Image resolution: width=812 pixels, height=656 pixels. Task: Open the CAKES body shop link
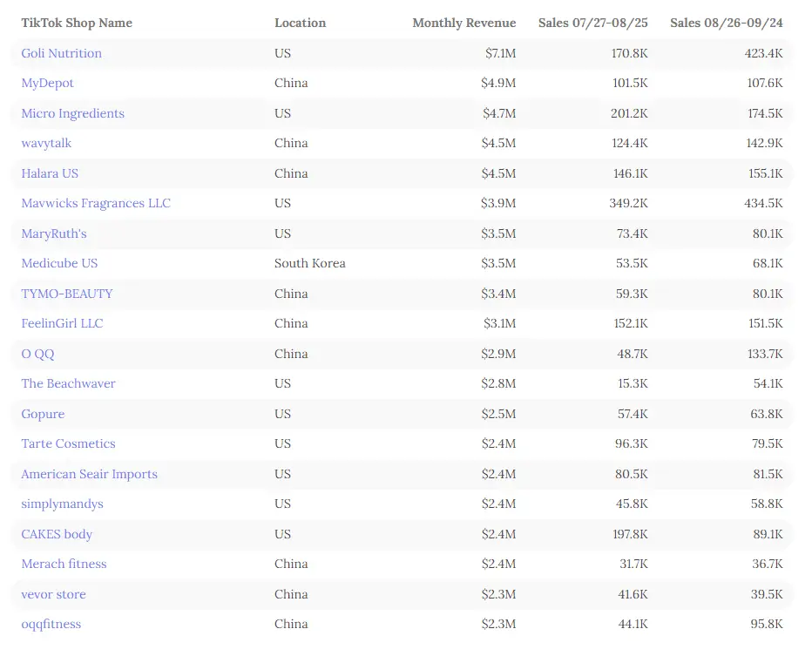57,534
